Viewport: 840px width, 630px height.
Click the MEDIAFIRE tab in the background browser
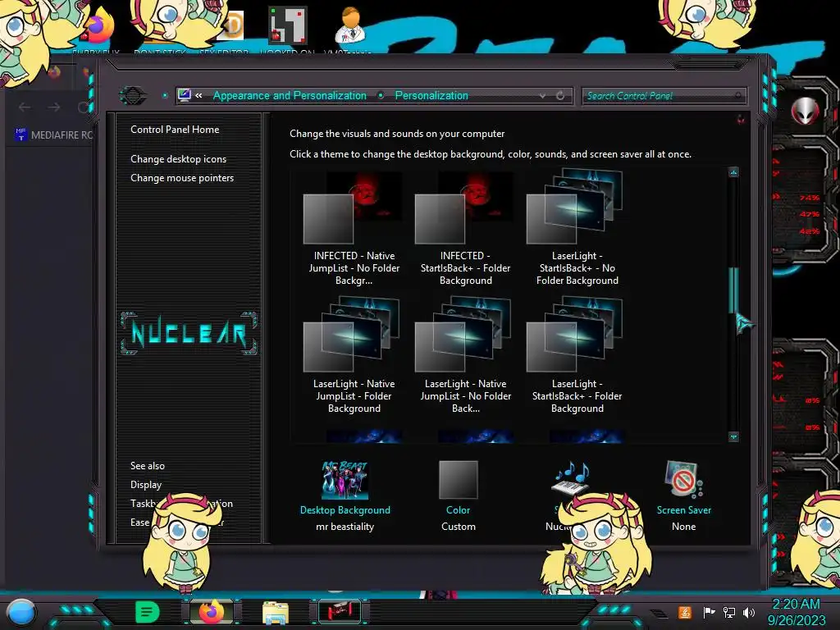coord(53,135)
